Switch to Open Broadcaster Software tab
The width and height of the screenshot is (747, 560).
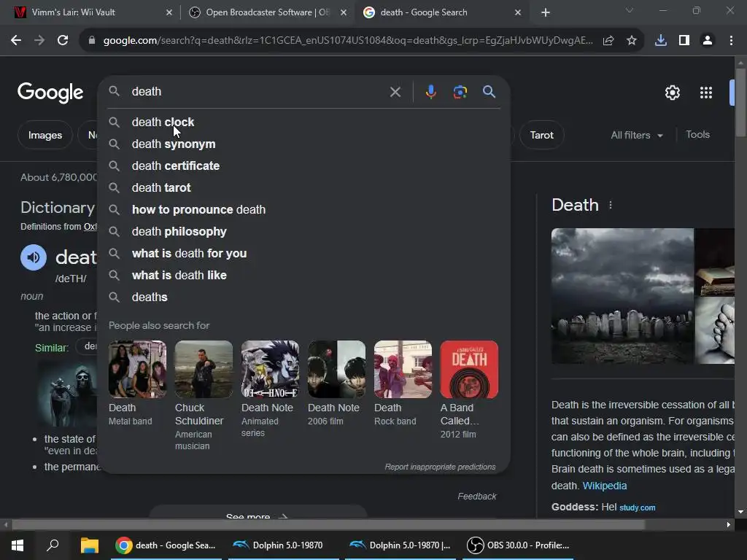tap(266, 13)
